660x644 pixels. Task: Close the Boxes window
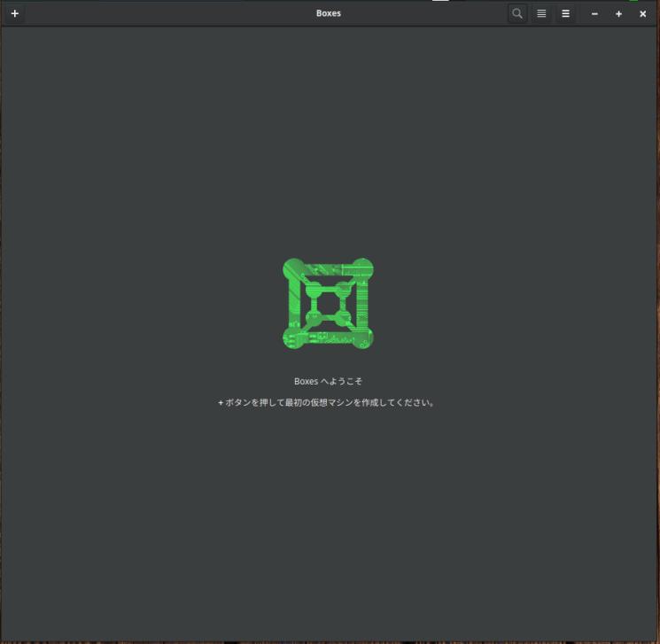tap(643, 14)
